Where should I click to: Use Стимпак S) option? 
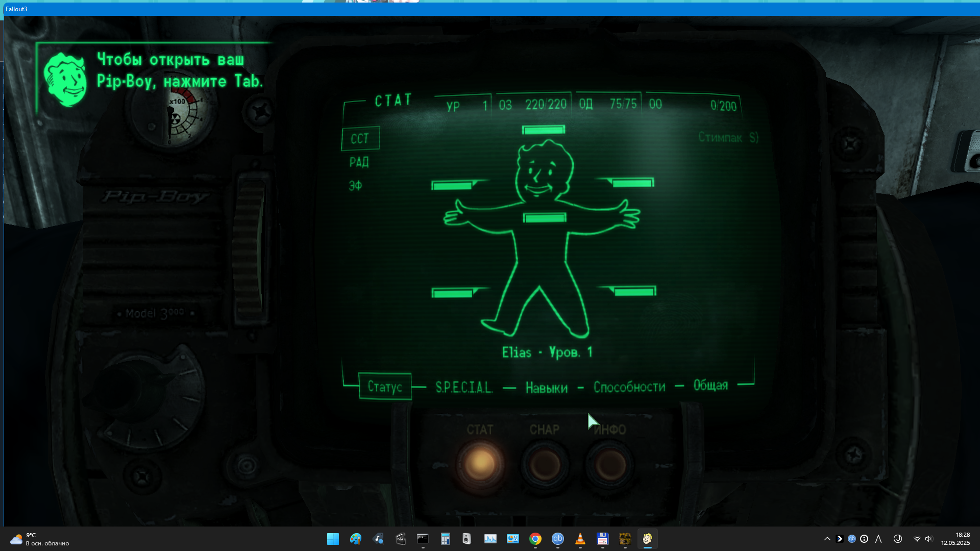(x=728, y=137)
